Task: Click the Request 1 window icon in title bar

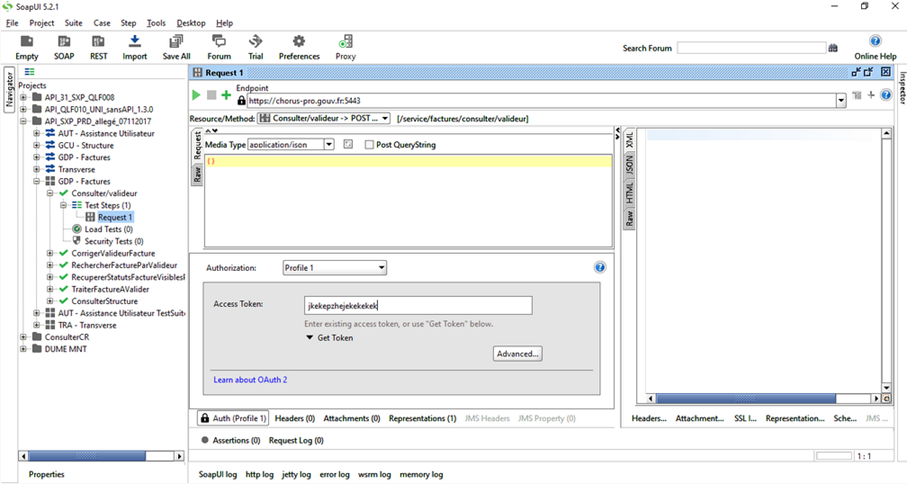Action: (198, 72)
